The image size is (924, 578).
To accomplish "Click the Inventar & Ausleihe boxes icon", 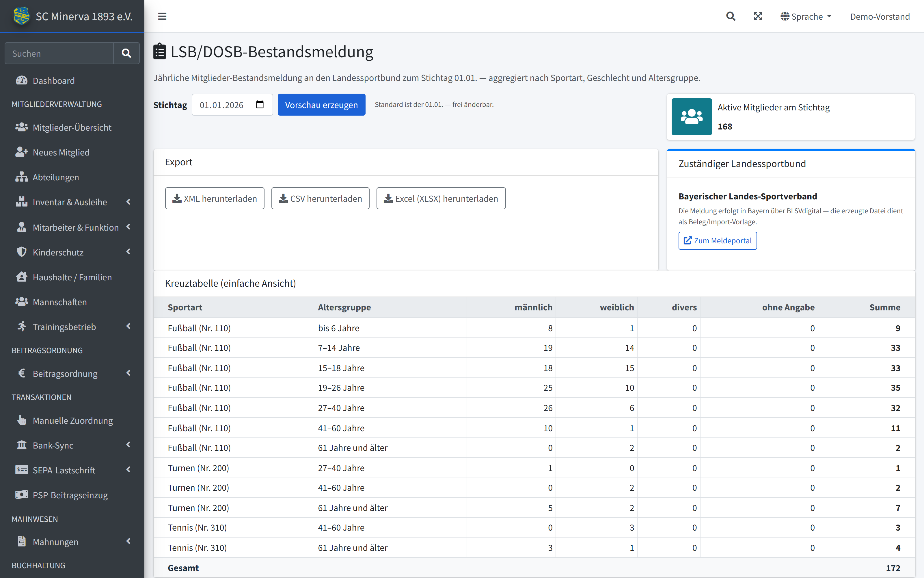I will (x=22, y=201).
